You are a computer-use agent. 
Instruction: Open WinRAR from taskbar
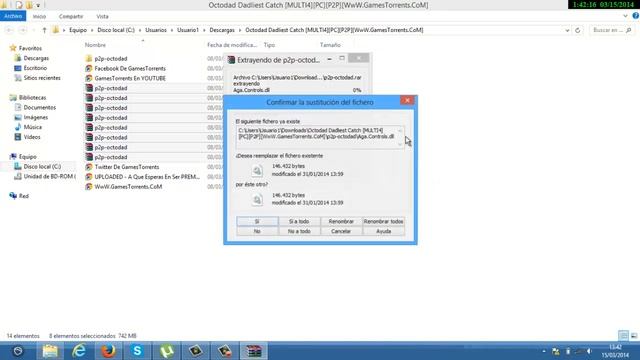point(254,351)
